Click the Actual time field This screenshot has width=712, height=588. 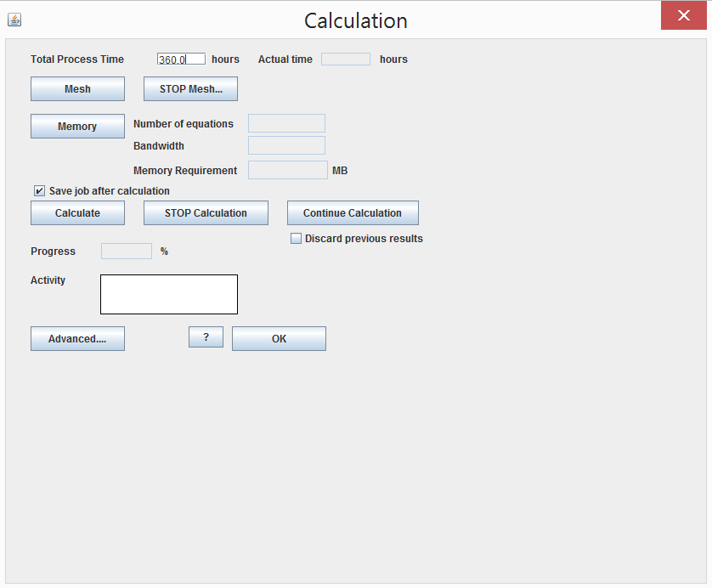click(345, 59)
